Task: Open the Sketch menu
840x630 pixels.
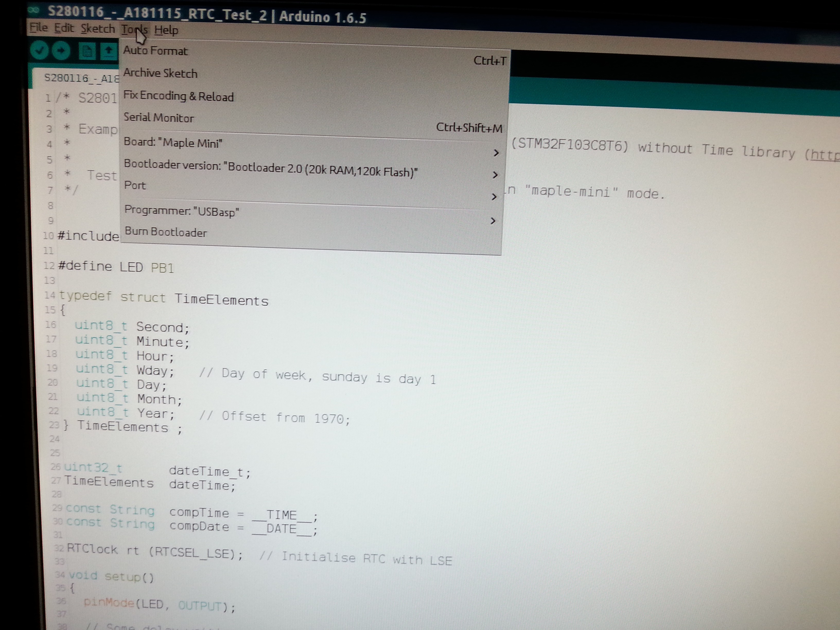Action: pyautogui.click(x=98, y=29)
